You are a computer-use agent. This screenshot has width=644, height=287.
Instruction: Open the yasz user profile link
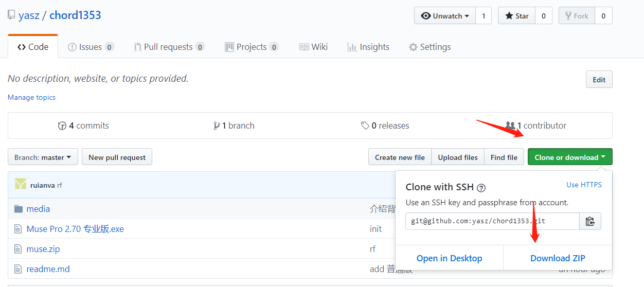(x=29, y=15)
